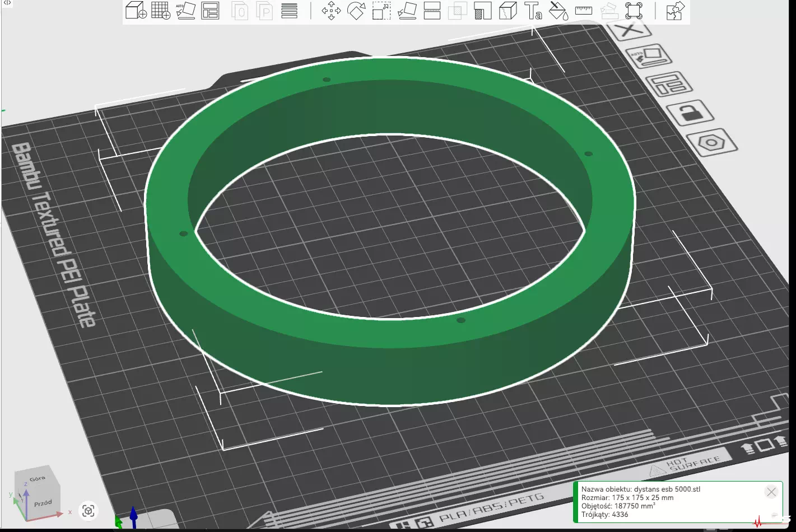Close the object info notification
The image size is (796, 532).
[x=771, y=492]
